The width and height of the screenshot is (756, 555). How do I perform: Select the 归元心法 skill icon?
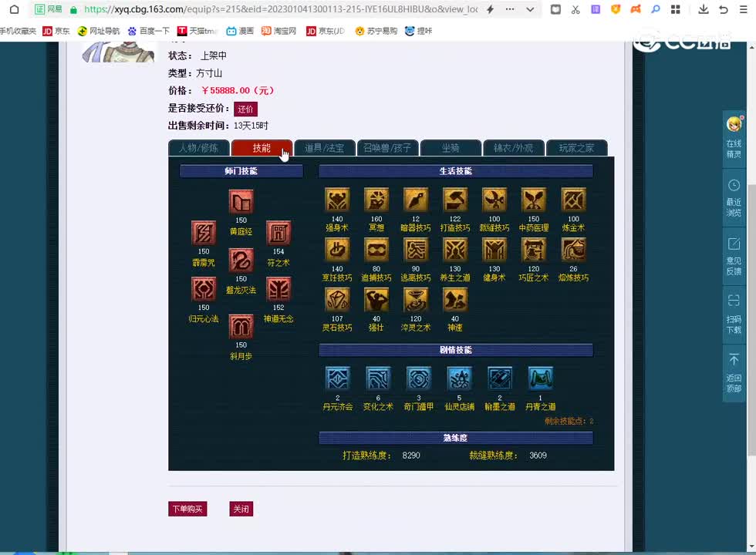(x=204, y=289)
